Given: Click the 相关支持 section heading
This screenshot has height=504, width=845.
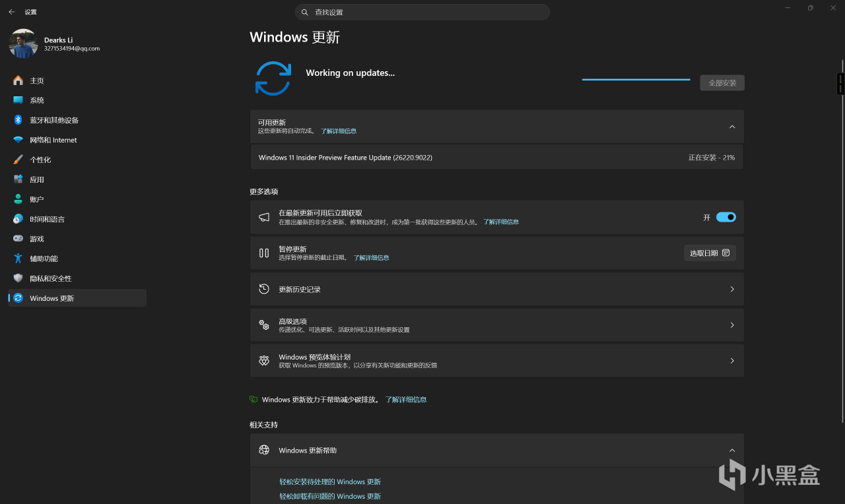Looking at the screenshot, I should (264, 425).
